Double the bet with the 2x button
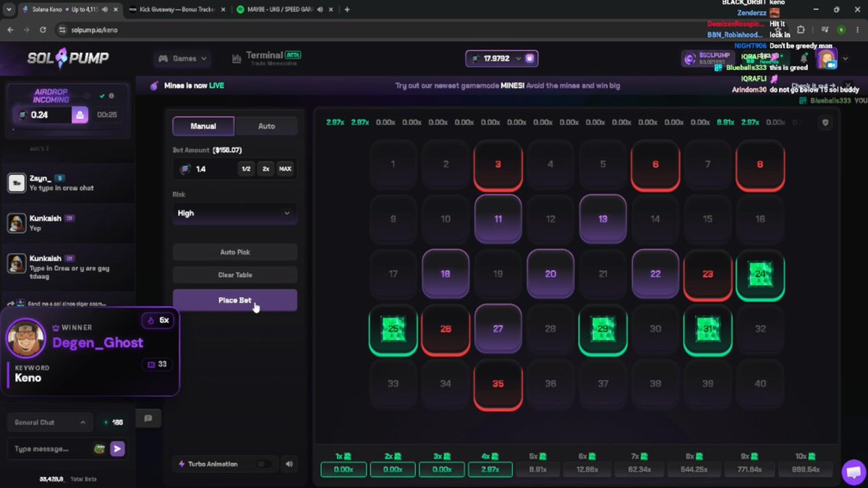Image resolution: width=868 pixels, height=488 pixels. (x=265, y=169)
